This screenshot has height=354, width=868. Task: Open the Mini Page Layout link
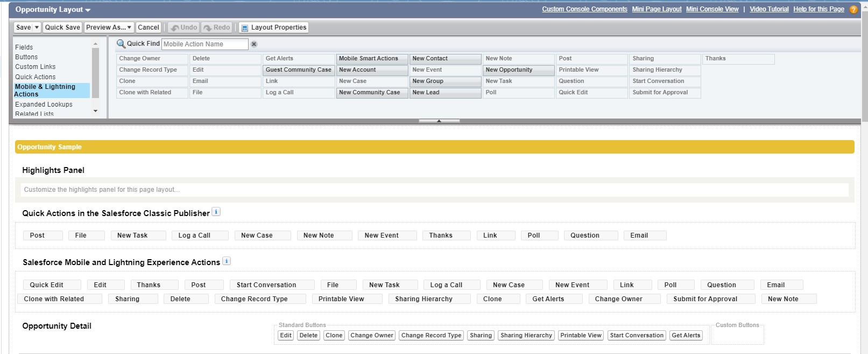pyautogui.click(x=657, y=9)
